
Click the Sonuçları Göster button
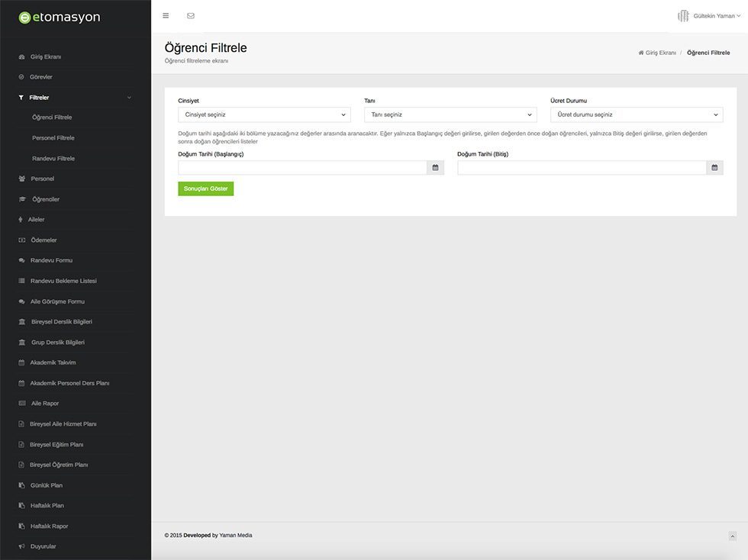coord(205,188)
